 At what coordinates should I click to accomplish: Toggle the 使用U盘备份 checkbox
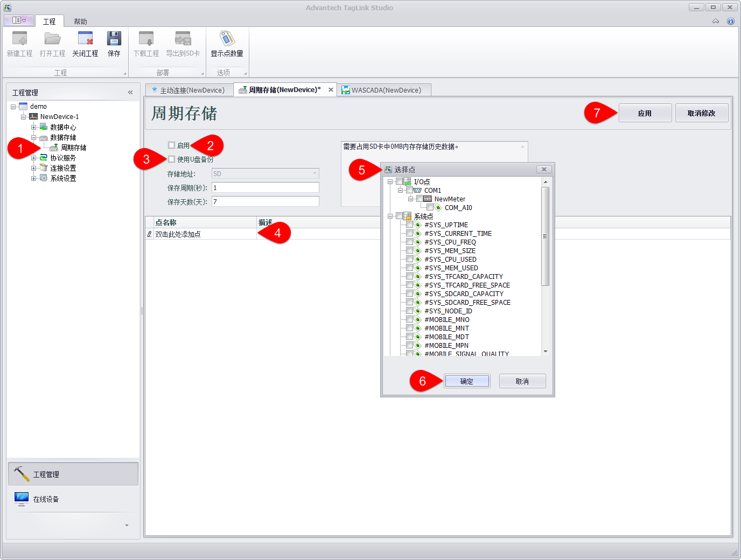171,159
